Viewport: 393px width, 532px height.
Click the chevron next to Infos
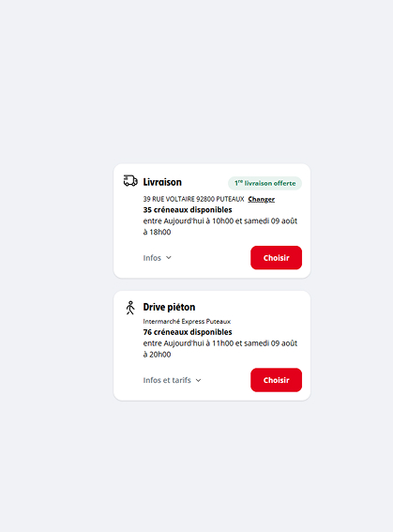pos(169,258)
